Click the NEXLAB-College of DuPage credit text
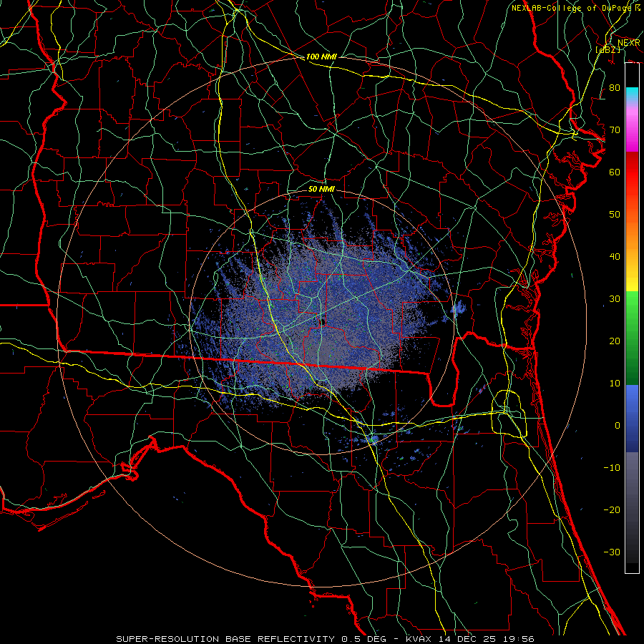644x644 pixels. pyautogui.click(x=575, y=8)
